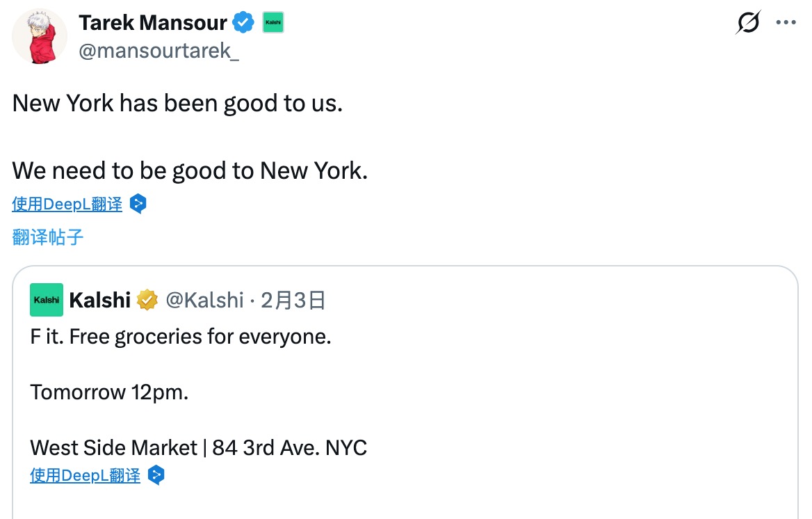Click the 翻译帖子 translate post link
This screenshot has width=812, height=519.
[48, 237]
